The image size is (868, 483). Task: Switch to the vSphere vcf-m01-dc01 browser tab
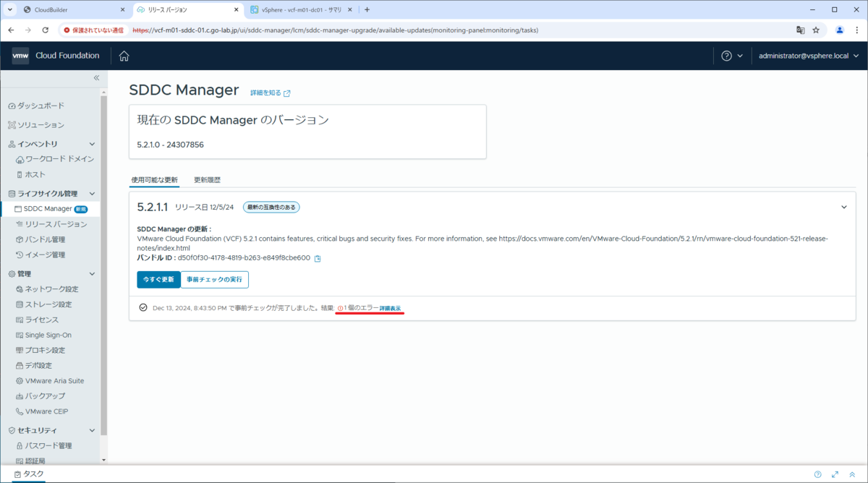point(302,10)
